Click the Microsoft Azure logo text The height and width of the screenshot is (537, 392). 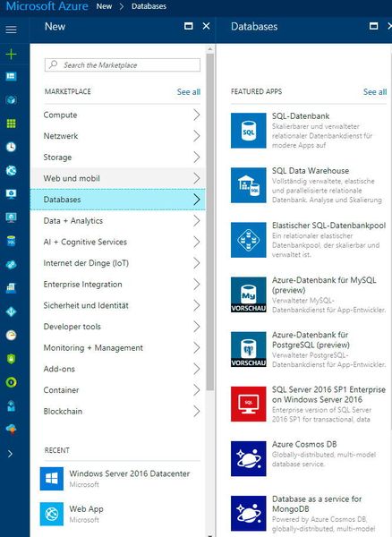click(47, 6)
